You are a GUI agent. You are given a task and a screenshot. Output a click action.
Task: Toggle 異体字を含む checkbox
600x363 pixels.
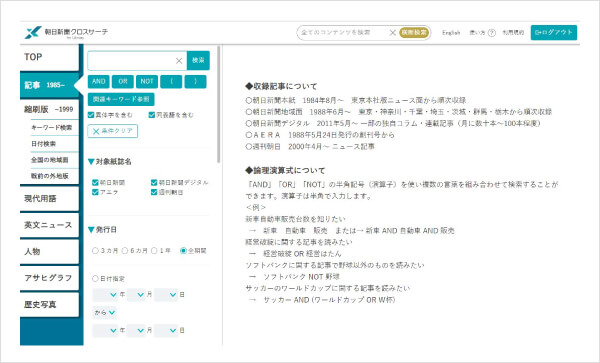[91, 115]
